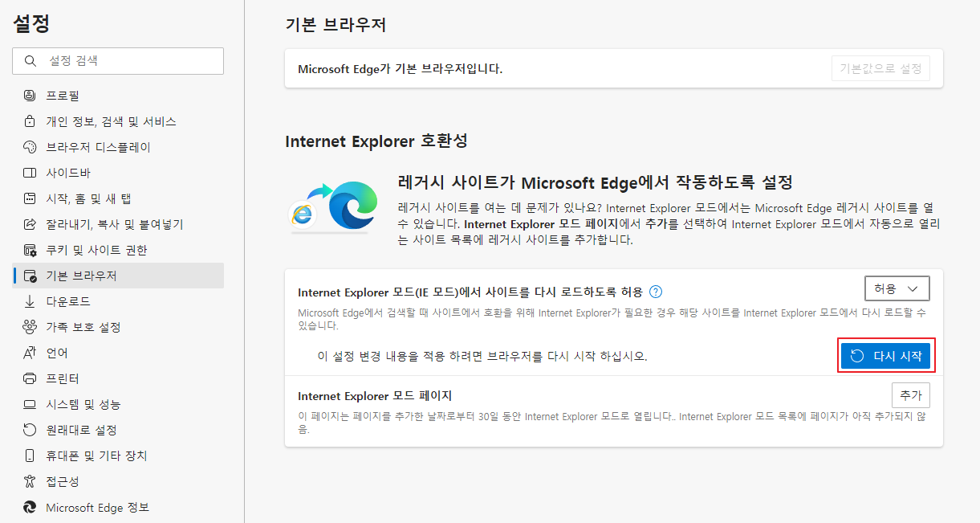Screen dimensions: 980x523
Task: Open 프로필 settings page
Action: (118, 96)
